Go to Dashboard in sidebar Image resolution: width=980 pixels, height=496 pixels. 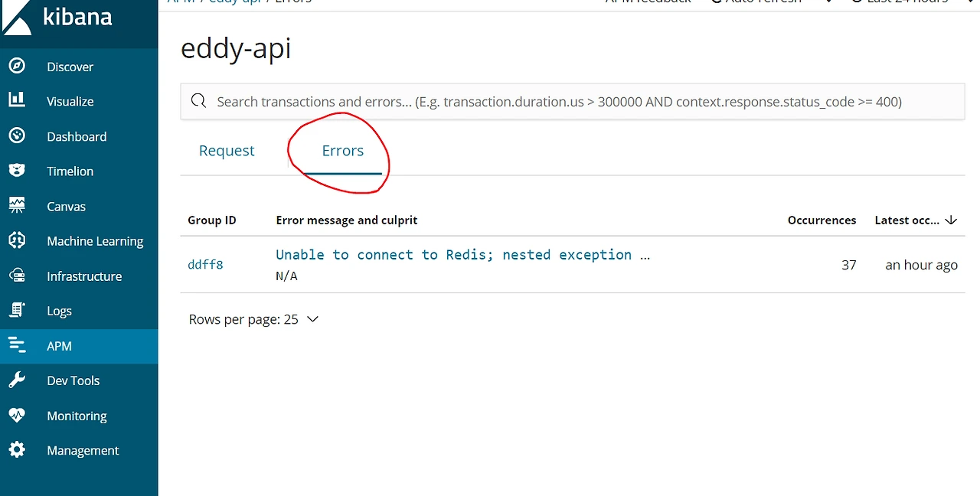coord(77,136)
